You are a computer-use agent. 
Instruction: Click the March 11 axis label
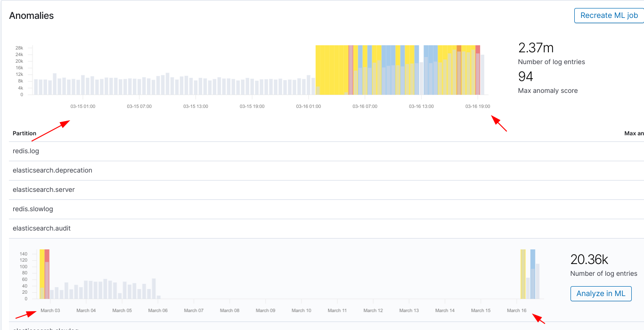pyautogui.click(x=337, y=311)
